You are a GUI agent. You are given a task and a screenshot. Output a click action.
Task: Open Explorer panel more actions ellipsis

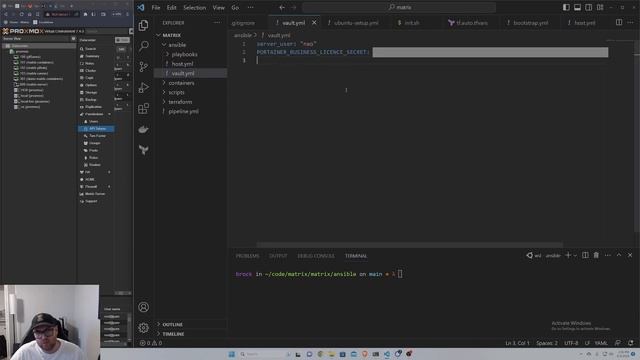click(217, 23)
